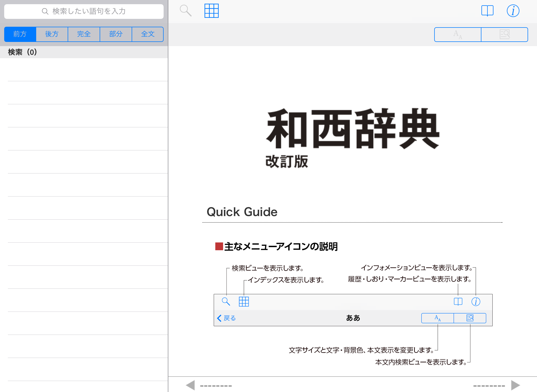Open in-text search view button
Screen dimensions: 537x392
pos(504,34)
